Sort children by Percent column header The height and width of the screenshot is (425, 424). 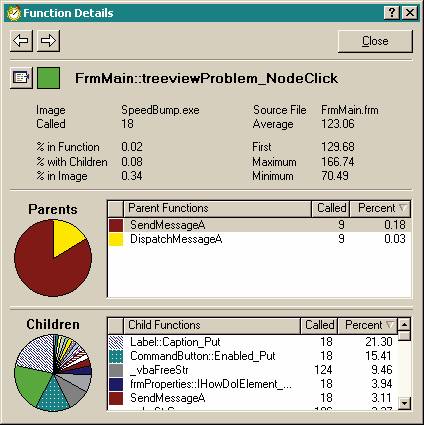368,325
